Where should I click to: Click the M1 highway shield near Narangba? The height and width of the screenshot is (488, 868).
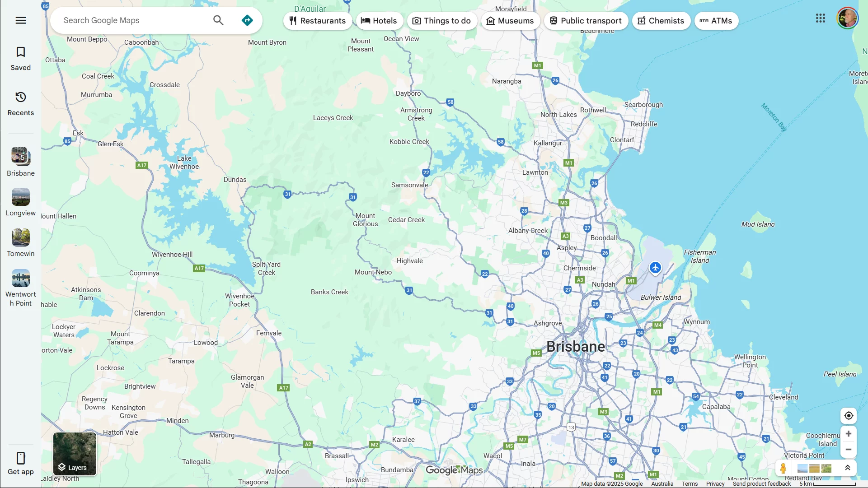pyautogui.click(x=537, y=65)
